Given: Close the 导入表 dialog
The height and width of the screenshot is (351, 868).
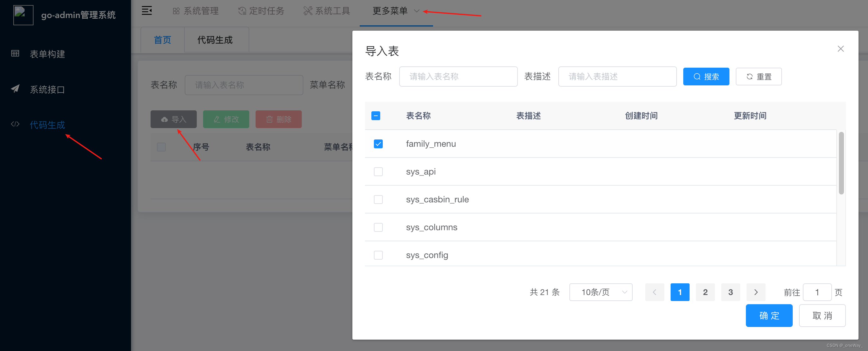Looking at the screenshot, I should click(840, 49).
